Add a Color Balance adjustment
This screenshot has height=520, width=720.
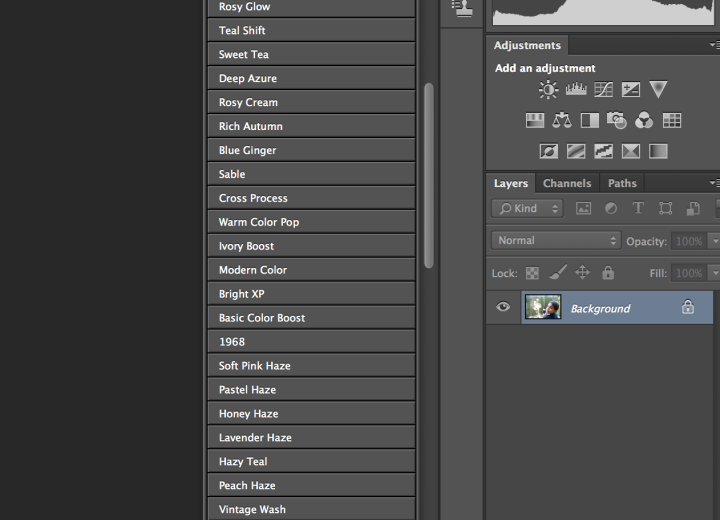coord(562,120)
